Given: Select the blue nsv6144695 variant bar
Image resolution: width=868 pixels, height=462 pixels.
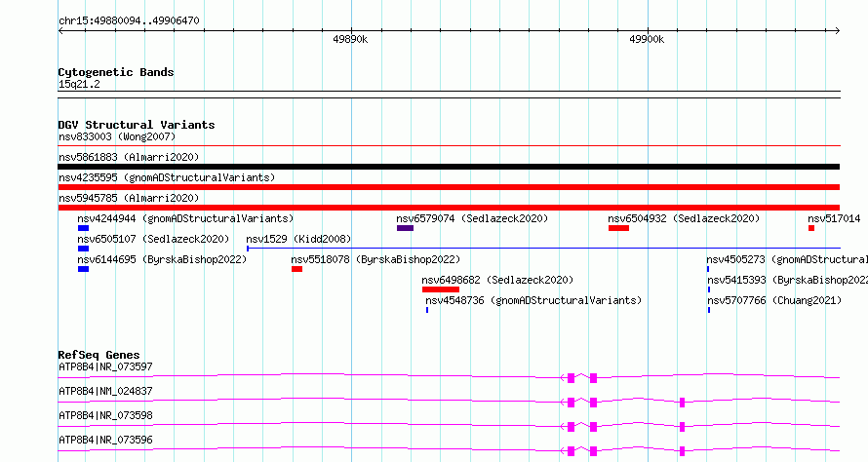Looking at the screenshot, I should click(x=83, y=269).
